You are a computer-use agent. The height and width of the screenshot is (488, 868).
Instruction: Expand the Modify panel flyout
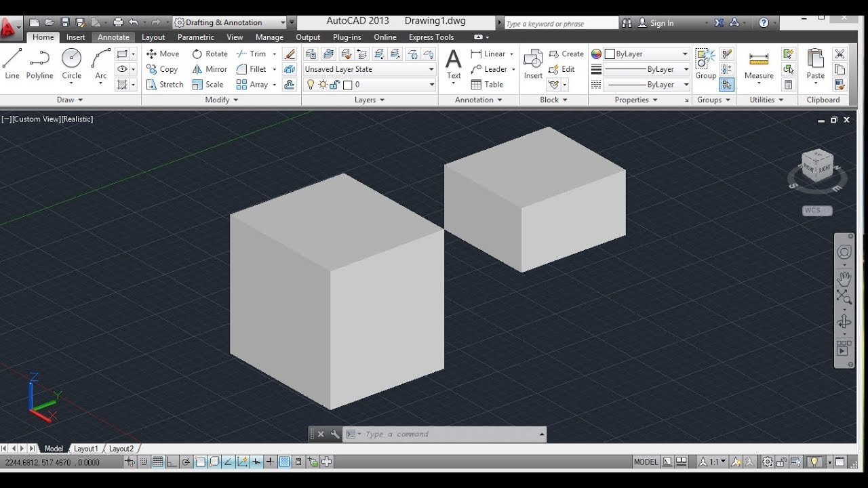[x=222, y=100]
